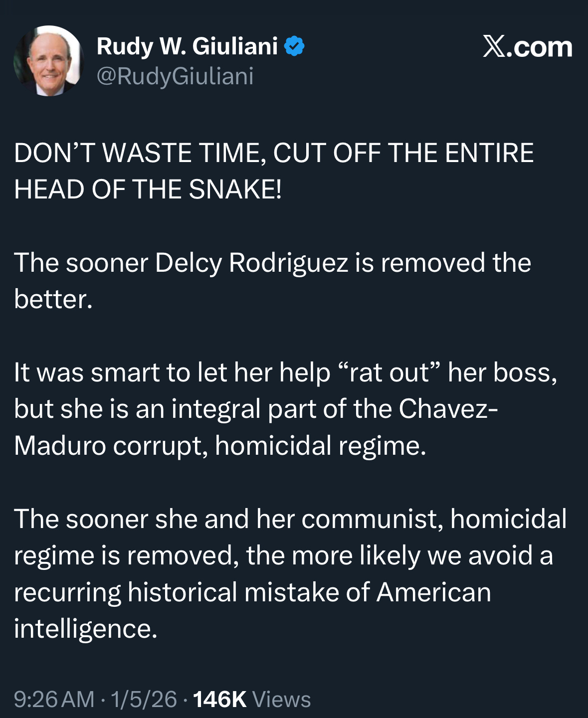Click the "Views" label
This screenshot has width=588, height=718.
(282, 699)
